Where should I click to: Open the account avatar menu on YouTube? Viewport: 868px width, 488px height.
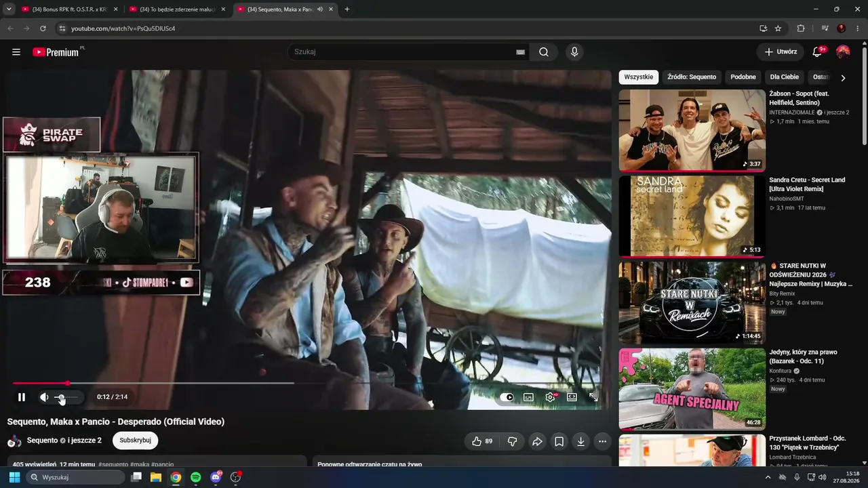click(x=843, y=52)
